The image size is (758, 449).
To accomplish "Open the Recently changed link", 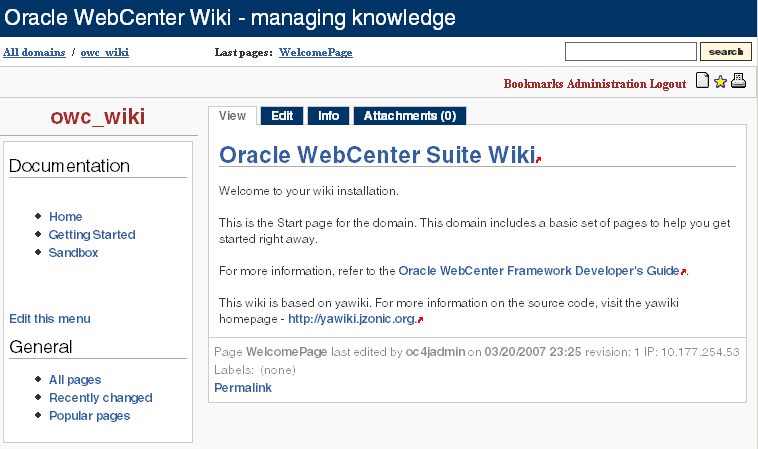I will (x=101, y=398).
